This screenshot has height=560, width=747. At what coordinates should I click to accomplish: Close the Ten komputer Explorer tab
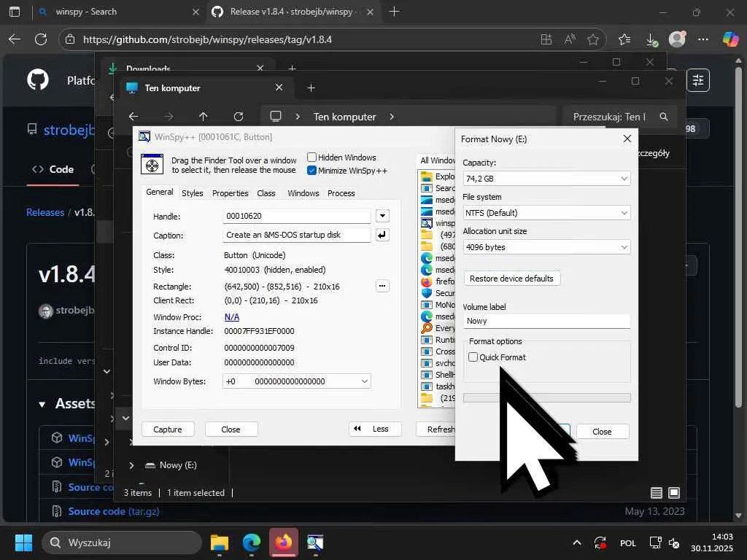279,87
